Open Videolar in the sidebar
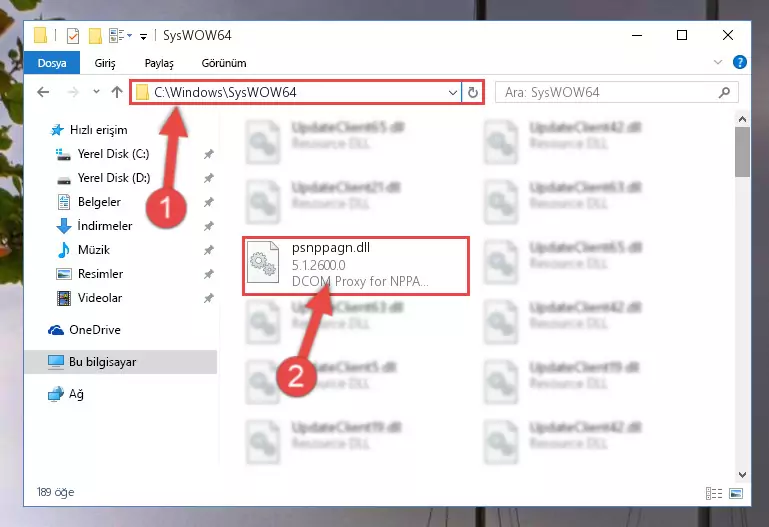This screenshot has width=769, height=527. pos(89,298)
